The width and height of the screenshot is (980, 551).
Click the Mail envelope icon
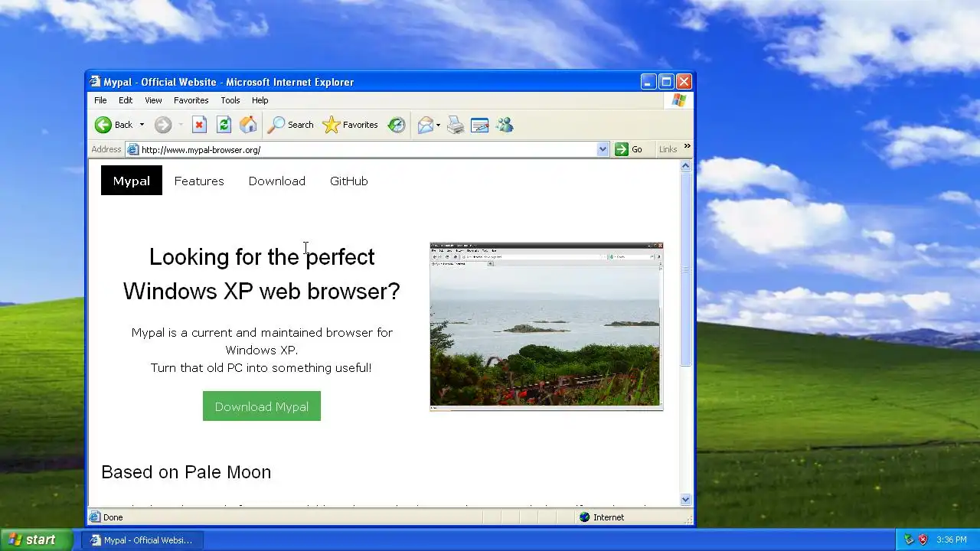pos(426,125)
